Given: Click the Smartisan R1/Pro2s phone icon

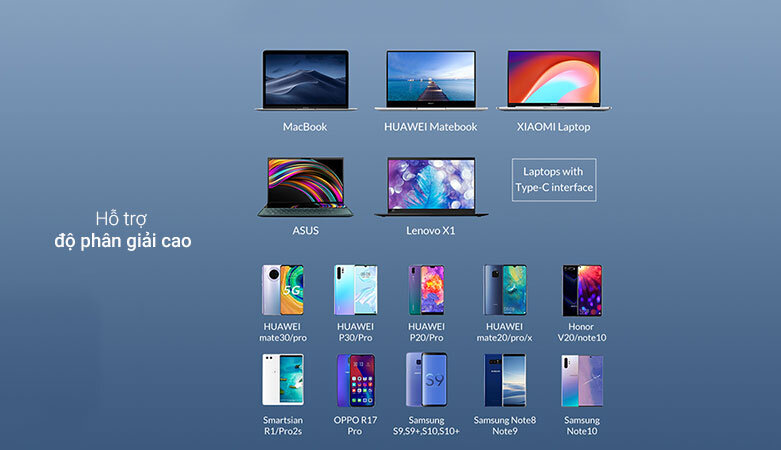Looking at the screenshot, I should coord(282,380).
